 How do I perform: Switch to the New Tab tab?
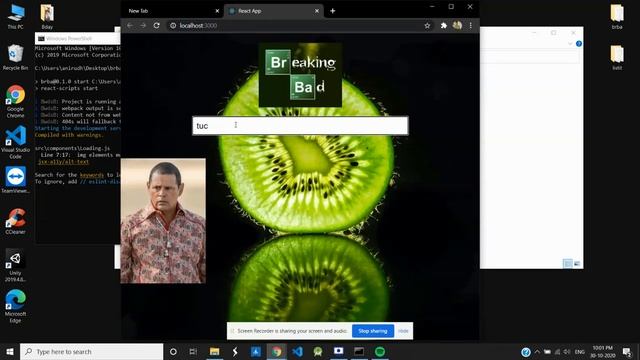coord(171,11)
